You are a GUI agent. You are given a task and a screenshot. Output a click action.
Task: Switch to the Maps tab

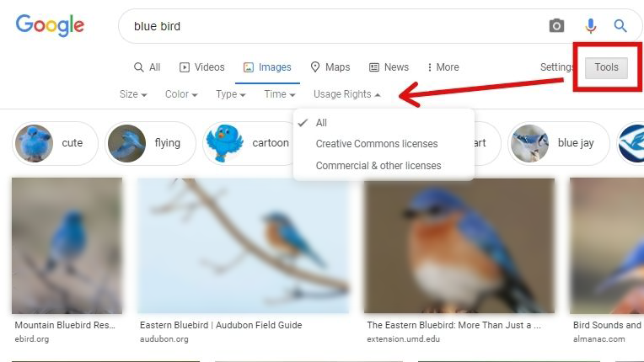pos(330,67)
